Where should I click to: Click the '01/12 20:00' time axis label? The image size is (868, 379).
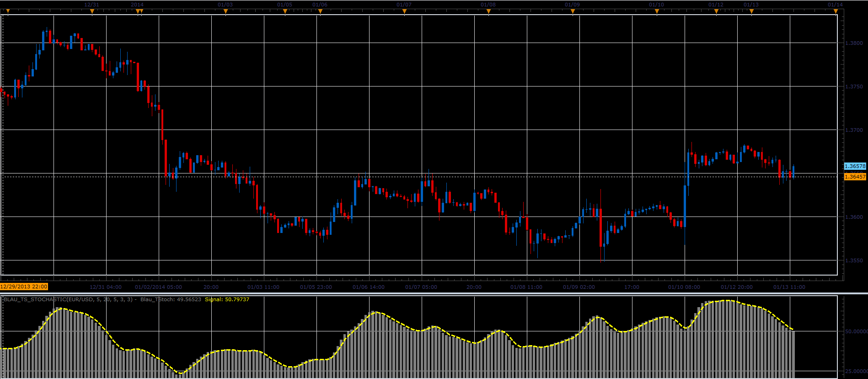(x=737, y=287)
